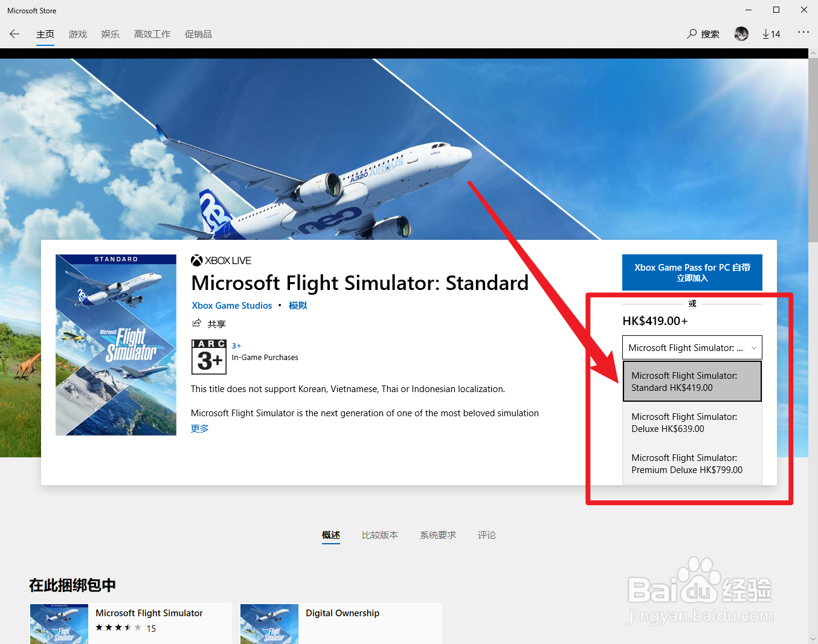
Task: Select the 评论 section tab
Action: coord(487,535)
